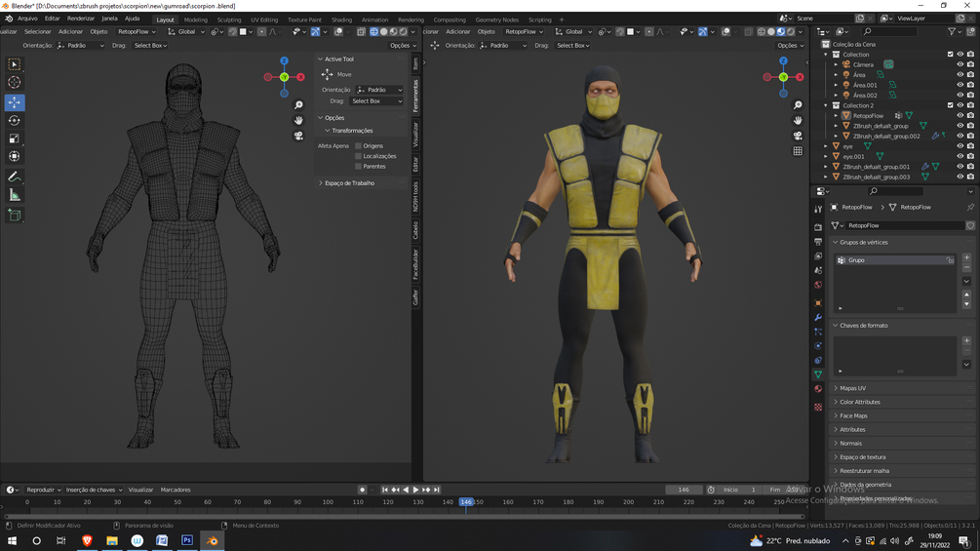Play animation in timeline
980x551 pixels.
415,490
